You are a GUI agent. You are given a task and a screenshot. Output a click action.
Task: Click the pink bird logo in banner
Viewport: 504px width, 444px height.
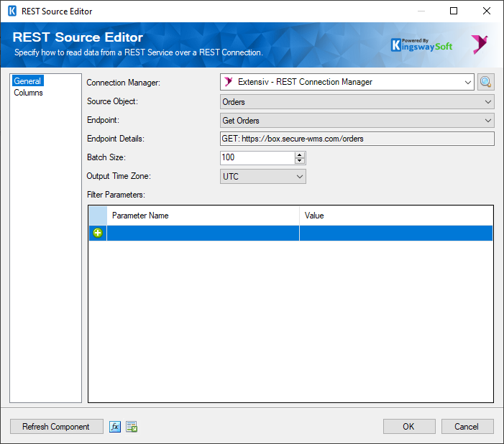pyautogui.click(x=480, y=44)
